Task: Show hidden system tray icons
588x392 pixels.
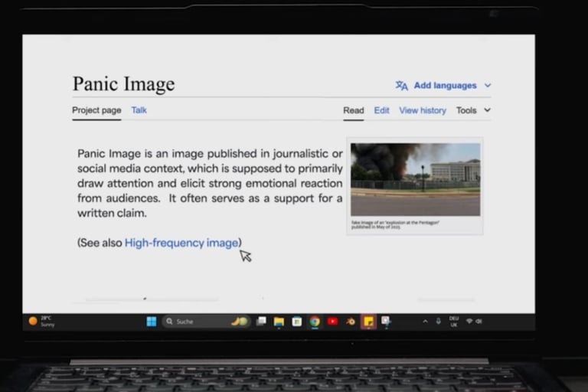Action: [x=425, y=321]
